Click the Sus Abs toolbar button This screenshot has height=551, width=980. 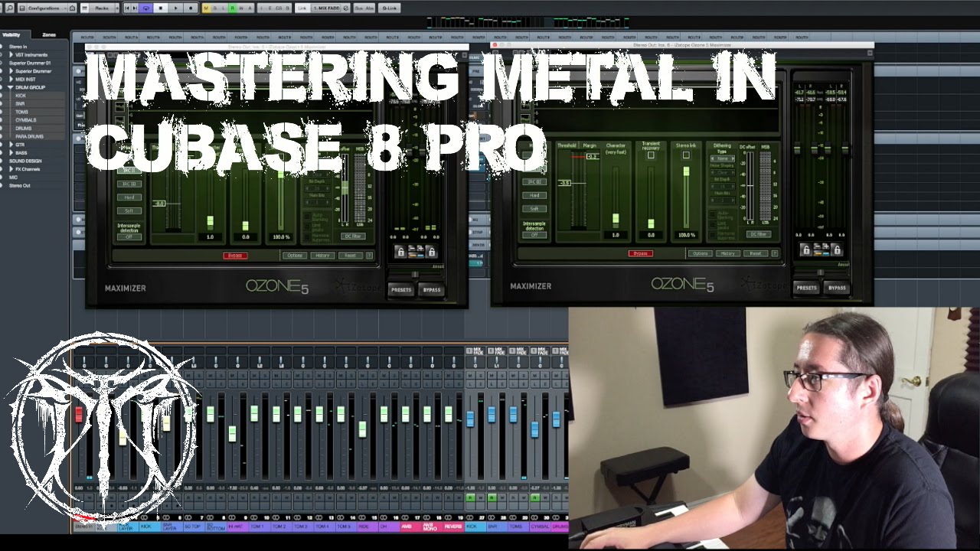click(x=364, y=8)
